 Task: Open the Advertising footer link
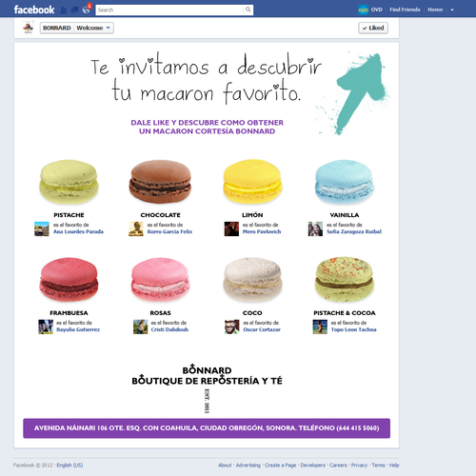[x=248, y=466]
